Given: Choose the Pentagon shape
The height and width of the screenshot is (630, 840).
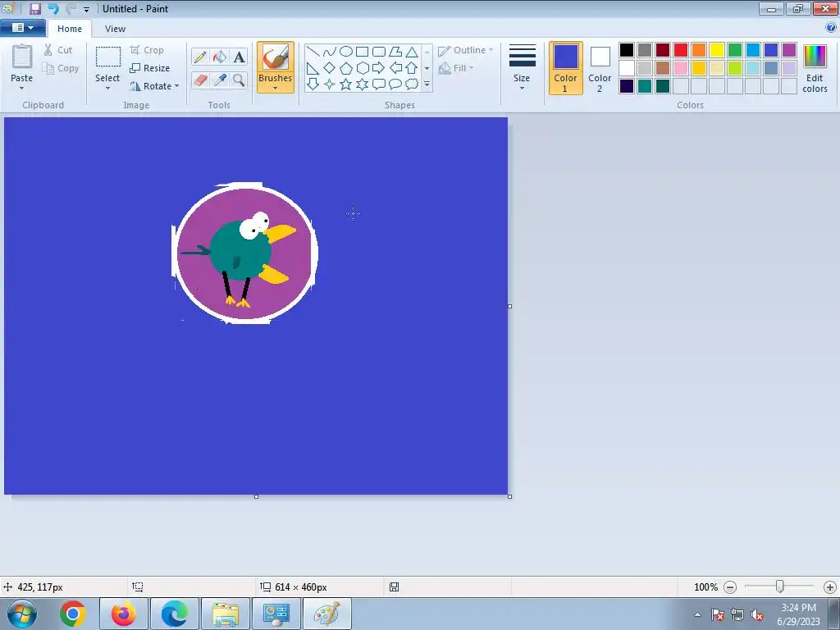Looking at the screenshot, I should tap(346, 68).
